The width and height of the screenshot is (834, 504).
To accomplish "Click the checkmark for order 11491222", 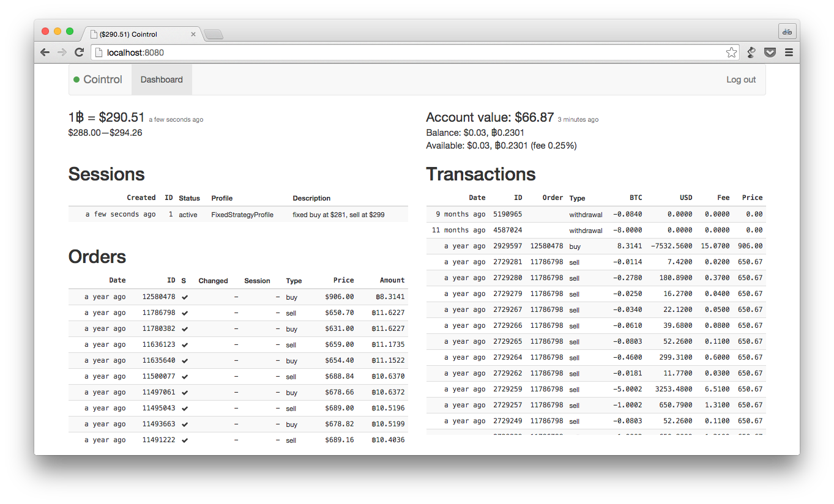I will point(185,440).
